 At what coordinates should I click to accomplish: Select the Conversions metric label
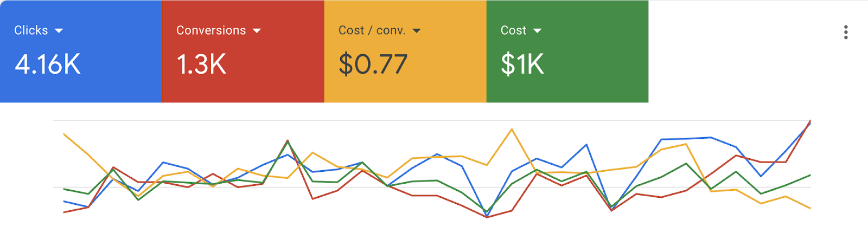(210, 30)
